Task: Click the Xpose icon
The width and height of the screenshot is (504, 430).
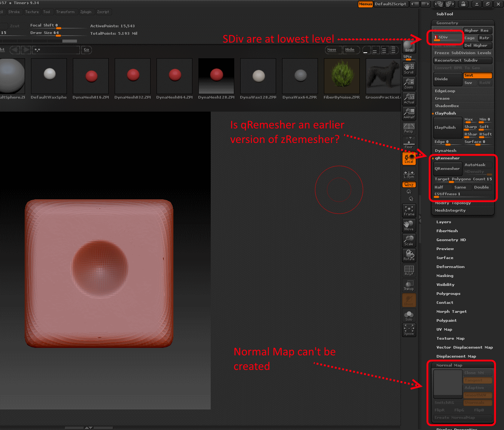Action: [x=409, y=330]
